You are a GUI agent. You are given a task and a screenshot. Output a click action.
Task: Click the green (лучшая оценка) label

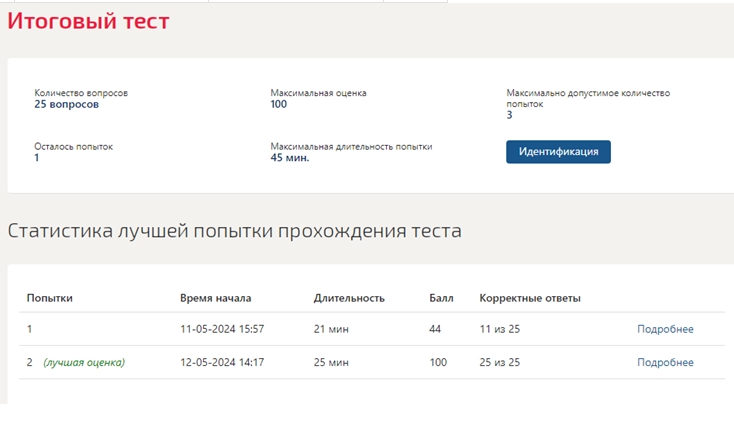tap(84, 362)
